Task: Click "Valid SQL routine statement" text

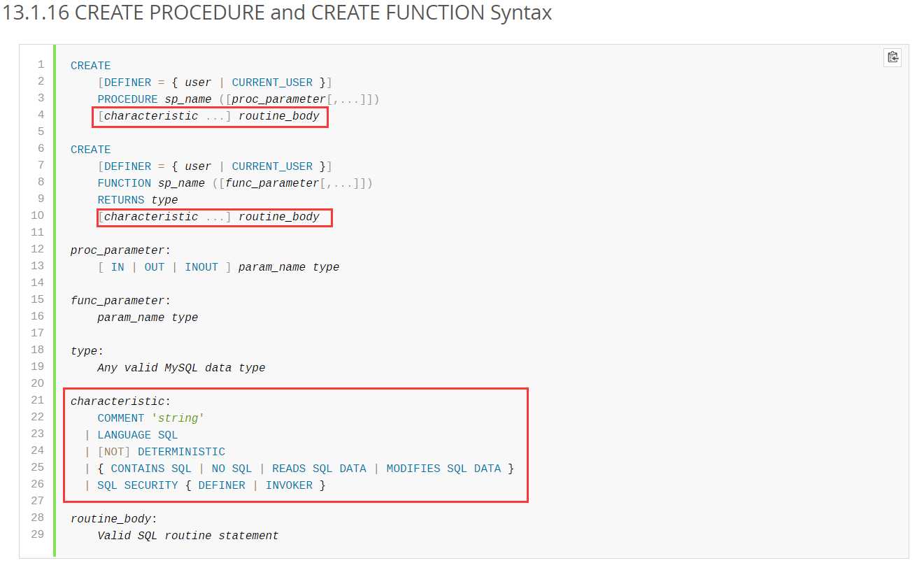Action: 188,536
